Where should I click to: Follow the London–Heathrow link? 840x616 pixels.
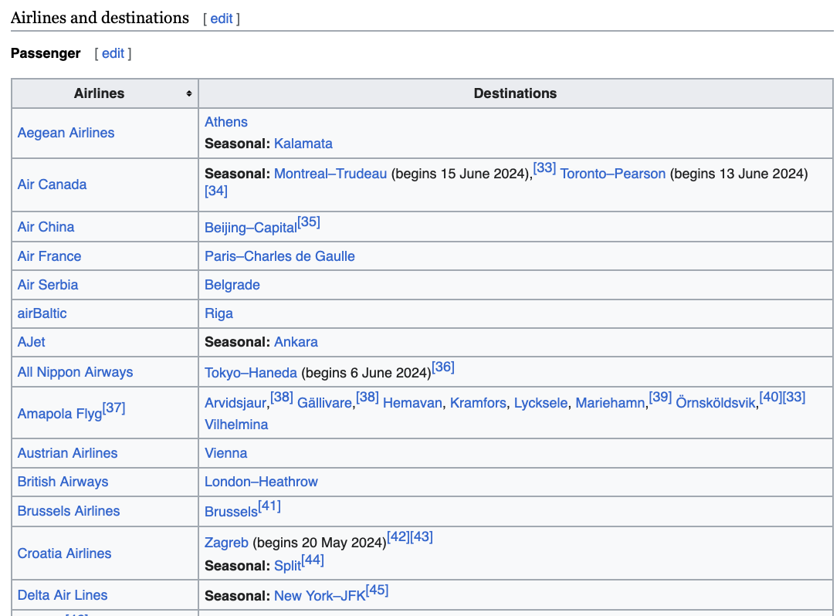262,482
